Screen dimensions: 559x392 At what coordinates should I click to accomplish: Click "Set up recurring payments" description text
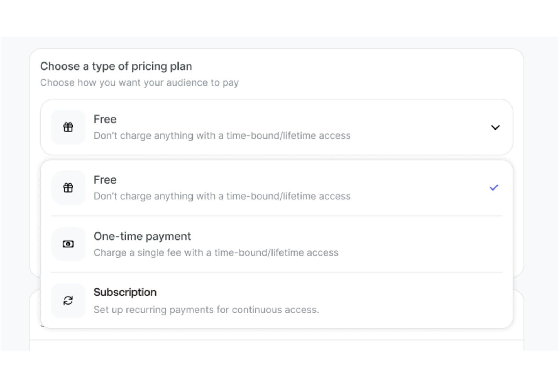click(x=206, y=310)
